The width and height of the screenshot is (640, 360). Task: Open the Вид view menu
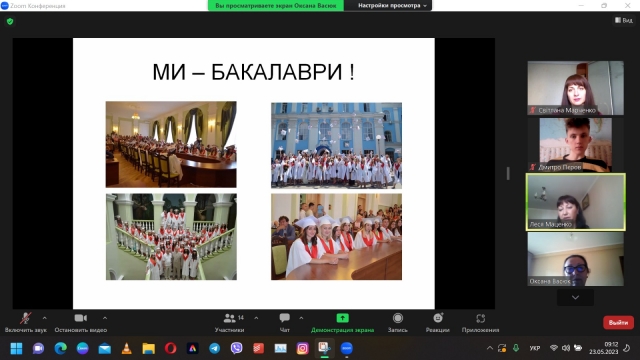624,20
